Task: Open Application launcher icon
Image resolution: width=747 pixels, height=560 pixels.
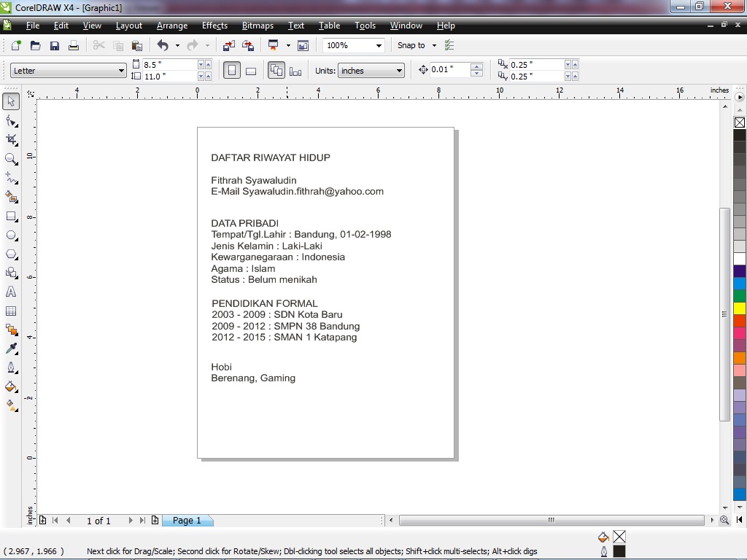Action: 274,45
